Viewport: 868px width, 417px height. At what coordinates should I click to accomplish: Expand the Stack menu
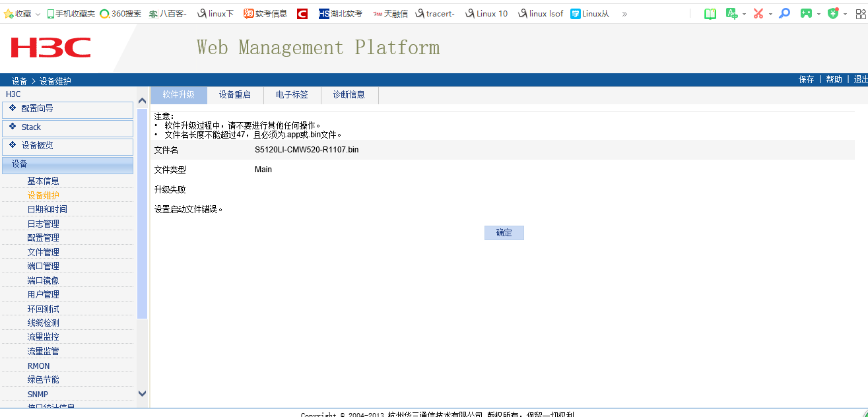coord(68,128)
